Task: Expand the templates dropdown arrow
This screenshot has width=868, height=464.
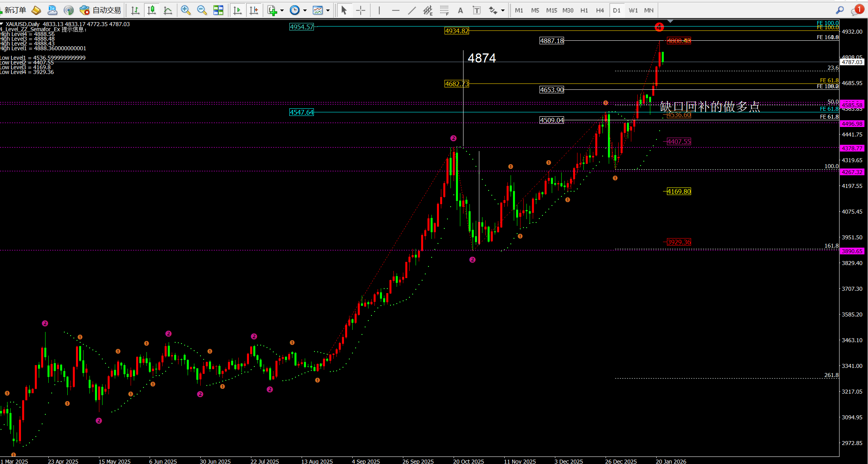Action: tap(328, 10)
